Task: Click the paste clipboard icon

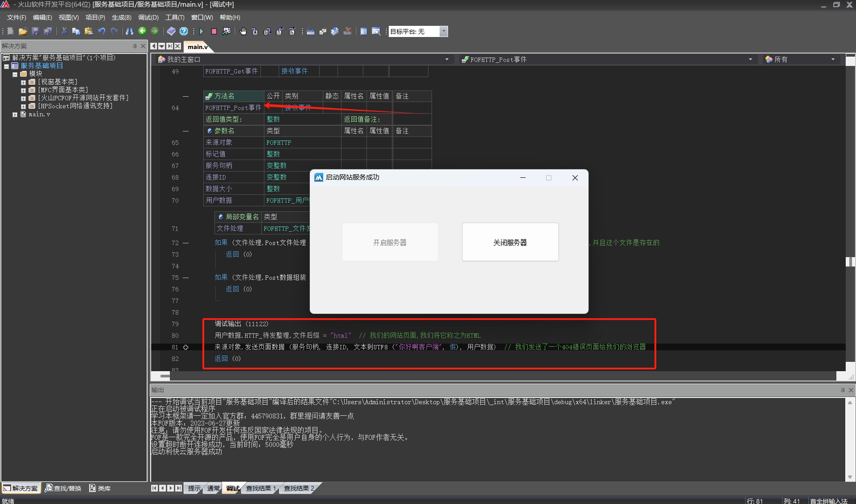Action: tap(89, 31)
